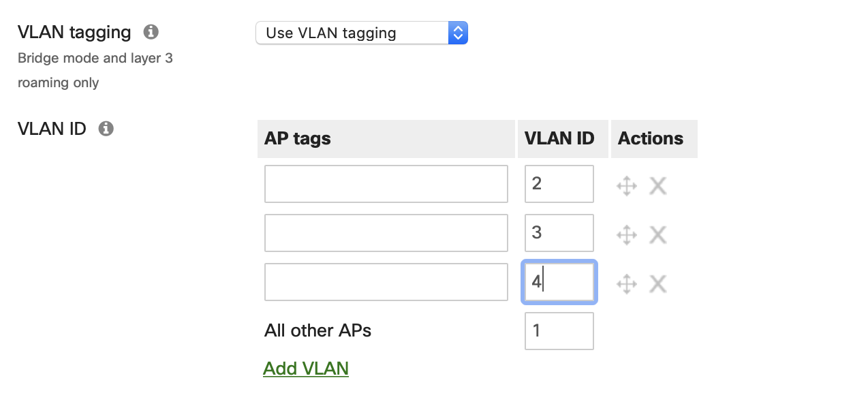Click the VLAN ID field containing 1
Image resolution: width=868 pixels, height=406 pixels.
[559, 330]
